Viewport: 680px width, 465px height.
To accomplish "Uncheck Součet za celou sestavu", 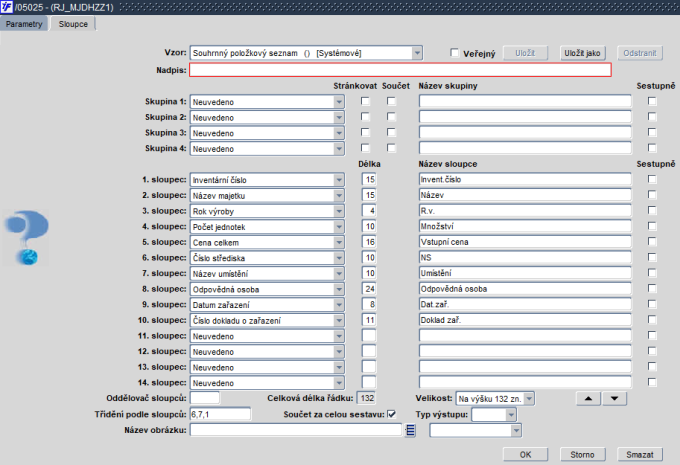I will point(392,414).
